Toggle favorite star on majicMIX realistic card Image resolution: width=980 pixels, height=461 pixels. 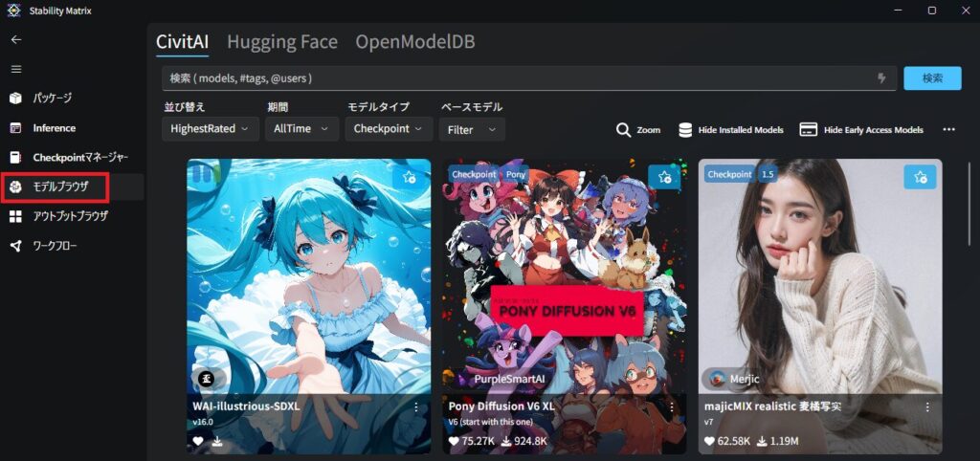[x=920, y=176]
